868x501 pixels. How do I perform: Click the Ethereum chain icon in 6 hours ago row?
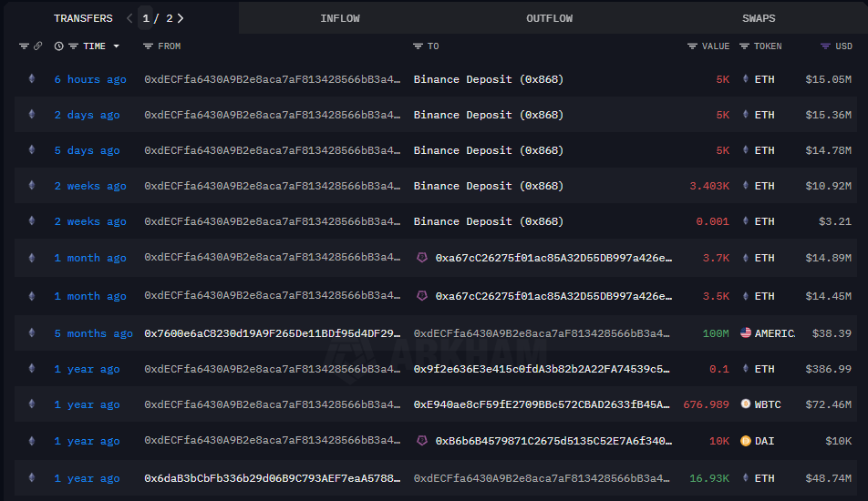(x=32, y=78)
